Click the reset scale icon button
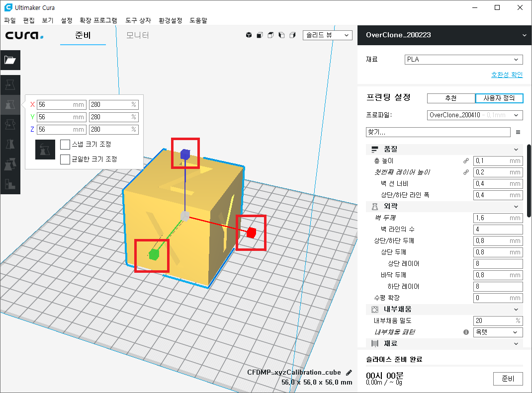532x393 pixels. point(45,150)
